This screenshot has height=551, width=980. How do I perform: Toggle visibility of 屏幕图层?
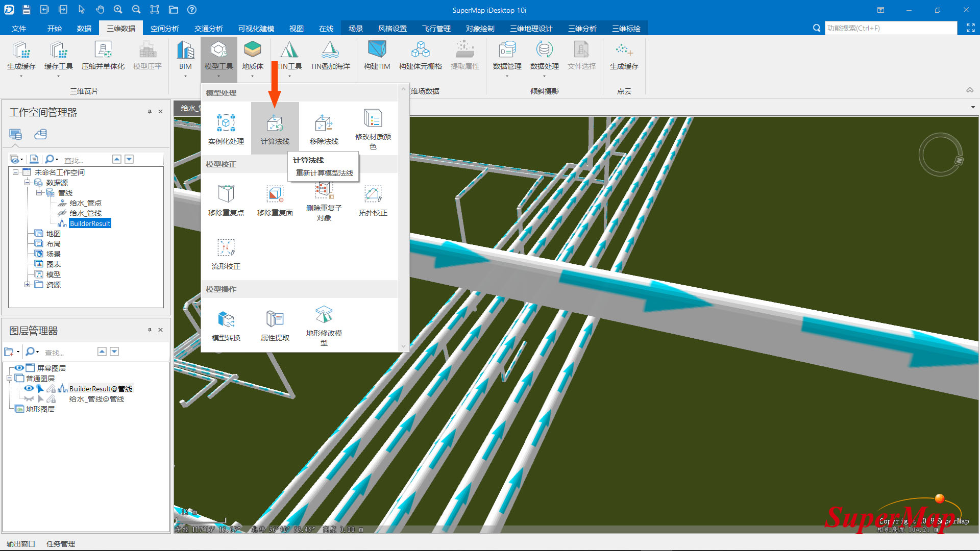point(19,368)
